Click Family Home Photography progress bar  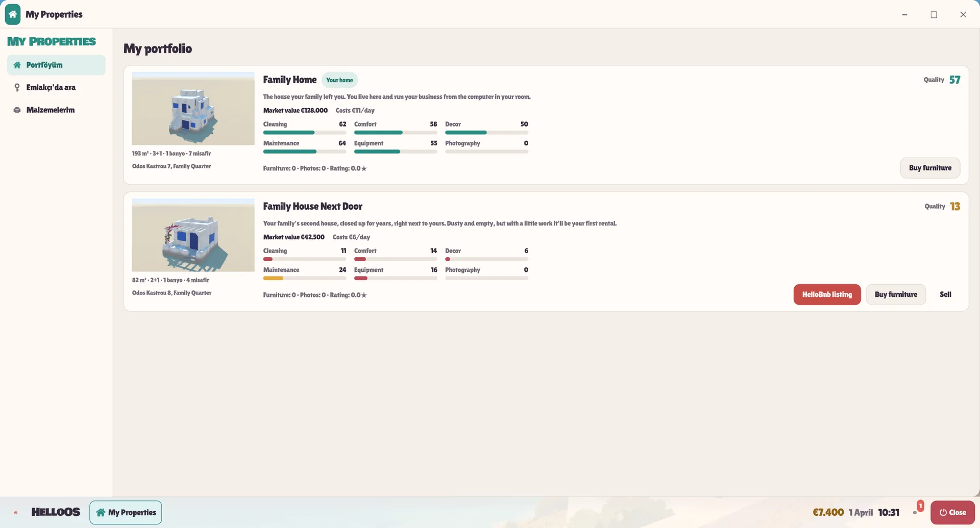tap(486, 152)
